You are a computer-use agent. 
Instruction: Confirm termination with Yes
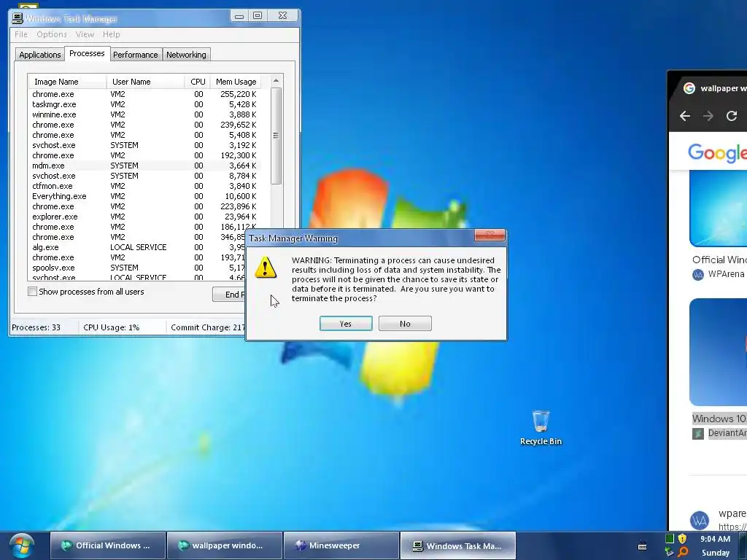coord(346,324)
